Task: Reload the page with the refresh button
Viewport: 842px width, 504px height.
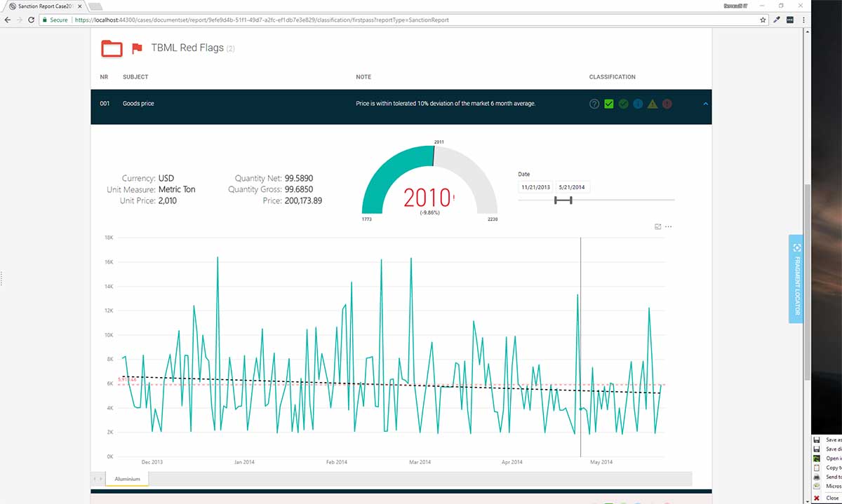Action: [x=31, y=20]
